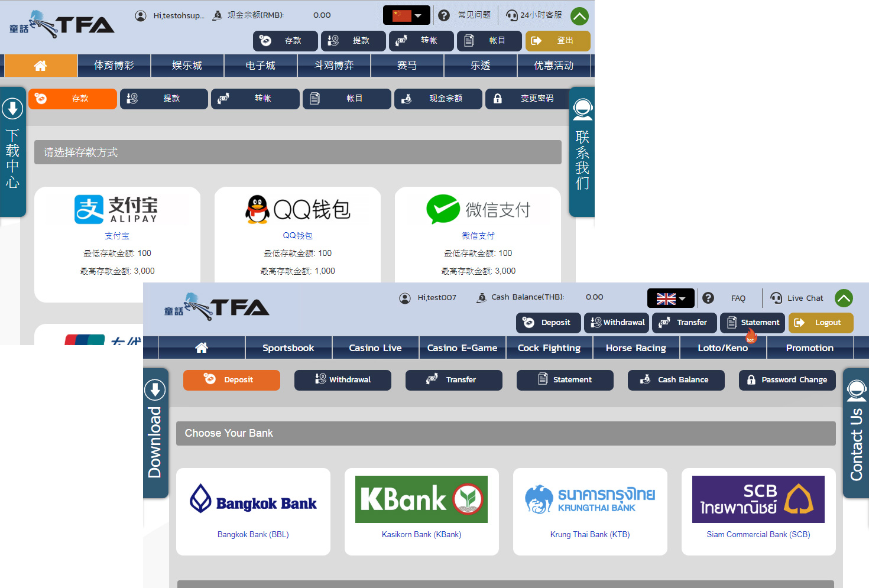Click Bangkok Bank (BBL) link
This screenshot has height=588, width=869.
pos(253,534)
